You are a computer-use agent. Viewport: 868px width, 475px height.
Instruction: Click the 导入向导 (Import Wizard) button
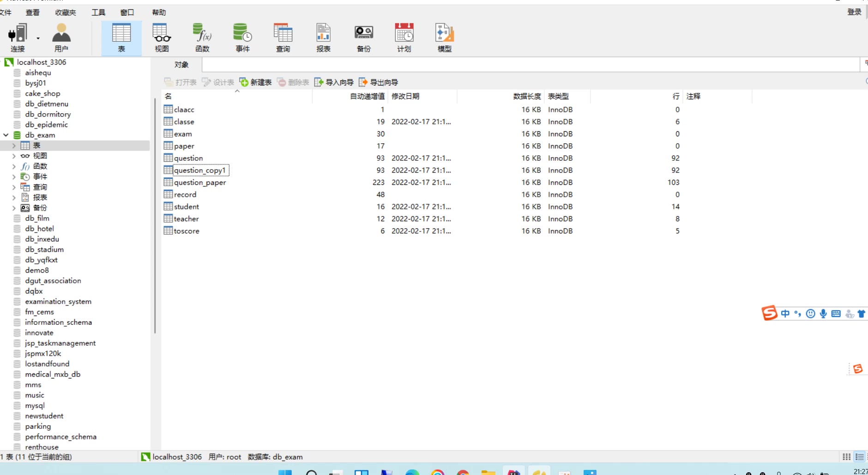[x=334, y=82]
